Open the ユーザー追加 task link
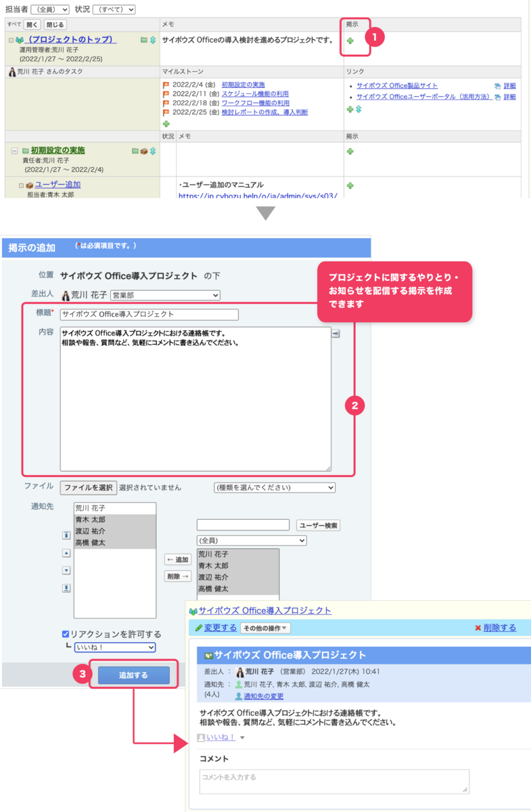531x812 pixels. 57,185
